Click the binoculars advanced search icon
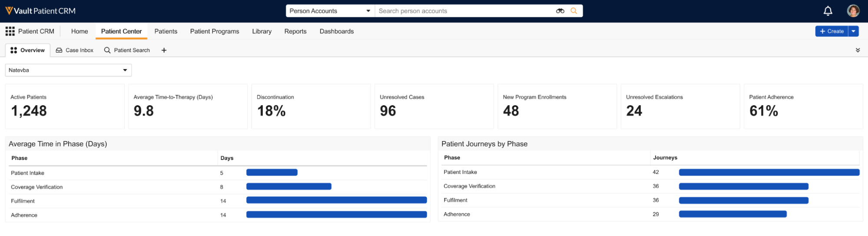This screenshot has height=236, width=868. 560,11
